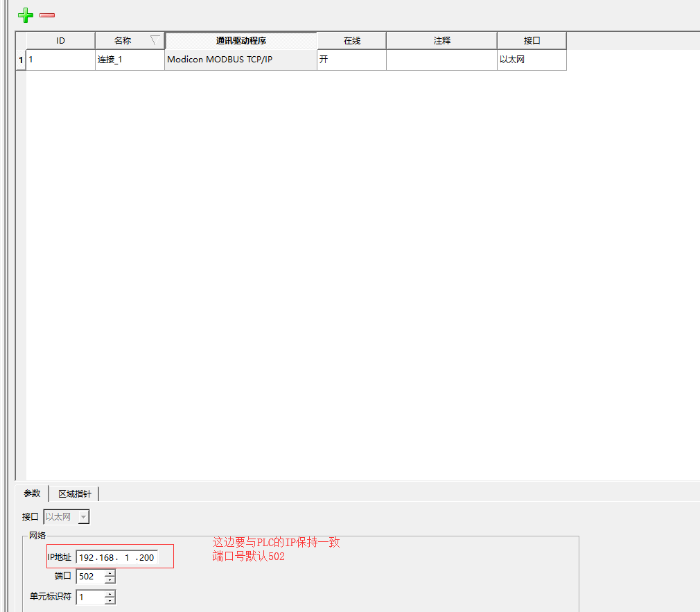Screen dimensions: 700x612
Task: Select the 通讯驱动程序 column header
Action: 241,41
